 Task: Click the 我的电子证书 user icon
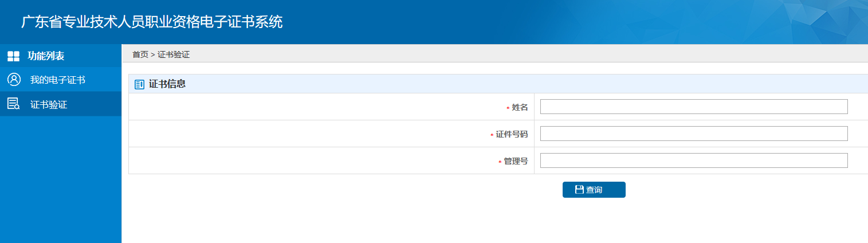[14, 80]
